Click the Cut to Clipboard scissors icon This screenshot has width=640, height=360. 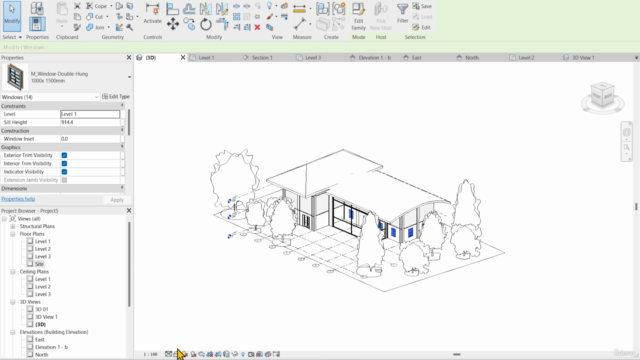[x=77, y=6]
